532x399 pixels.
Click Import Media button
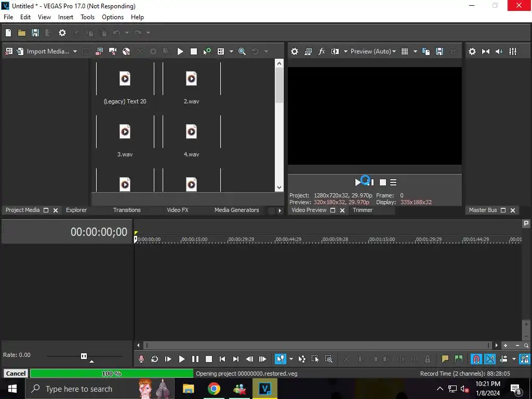[x=43, y=51]
